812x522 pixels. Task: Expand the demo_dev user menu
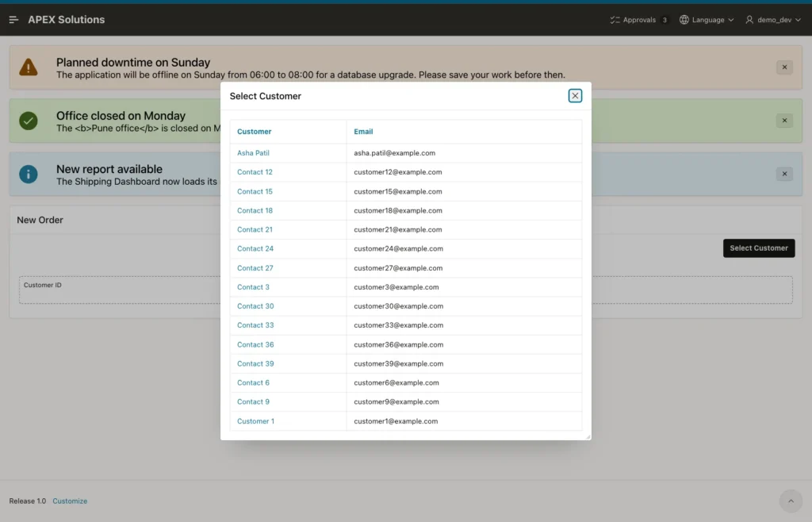[773, 20]
